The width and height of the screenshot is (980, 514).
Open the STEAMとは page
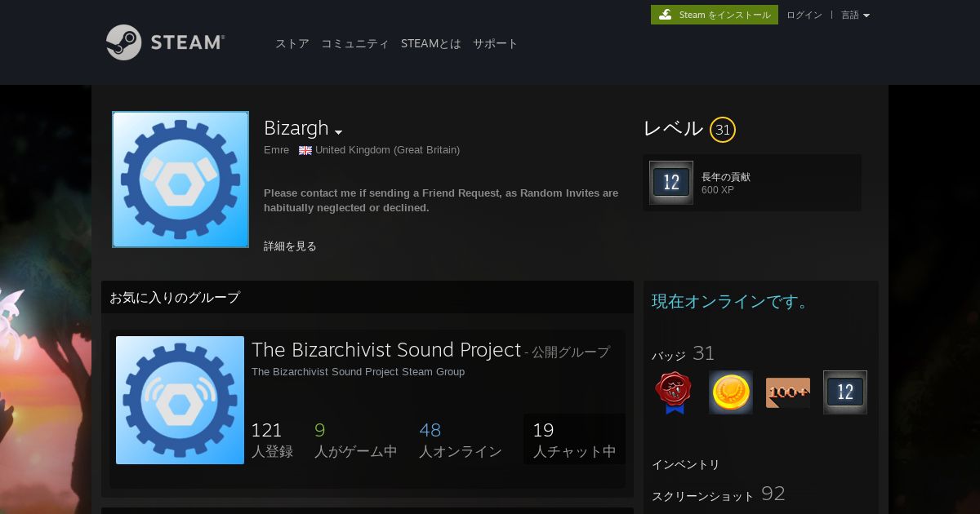431,44
